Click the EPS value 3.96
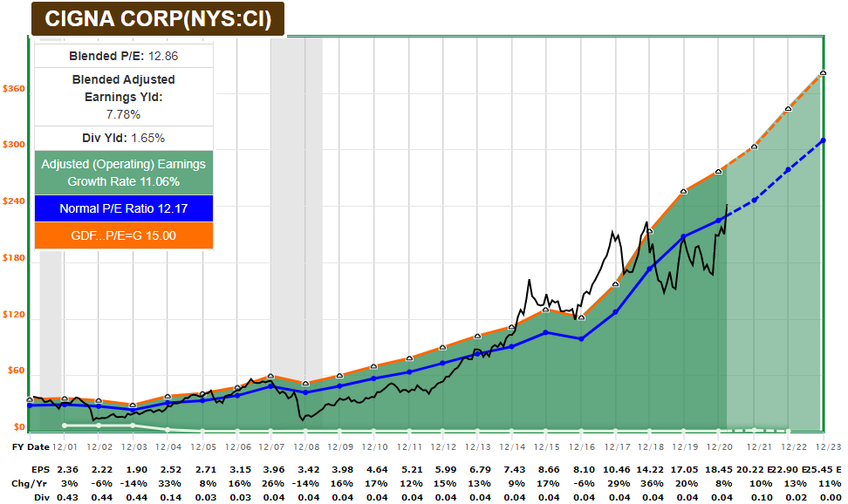This screenshot has height=504, width=848. [x=273, y=469]
